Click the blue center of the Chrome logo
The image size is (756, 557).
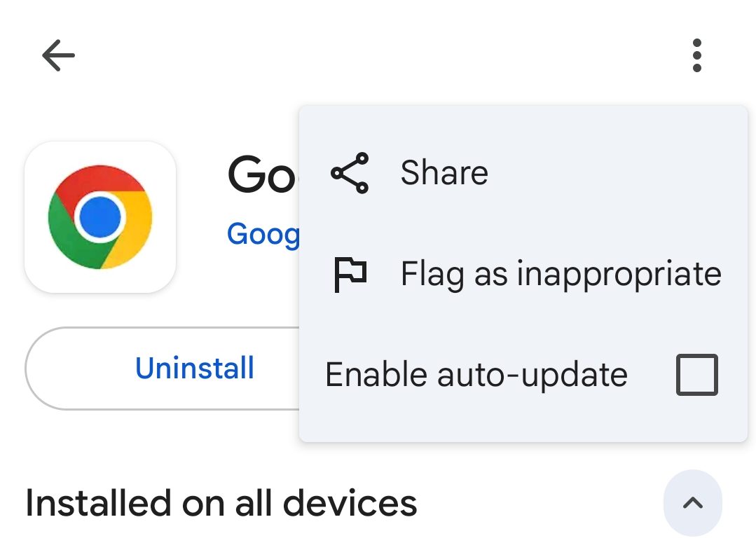100,217
